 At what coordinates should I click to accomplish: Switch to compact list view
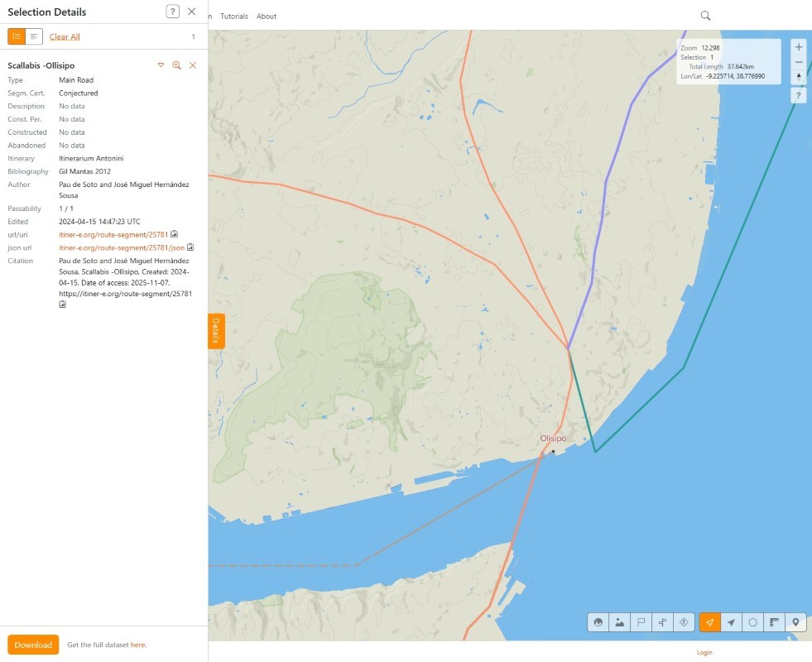pos(34,36)
